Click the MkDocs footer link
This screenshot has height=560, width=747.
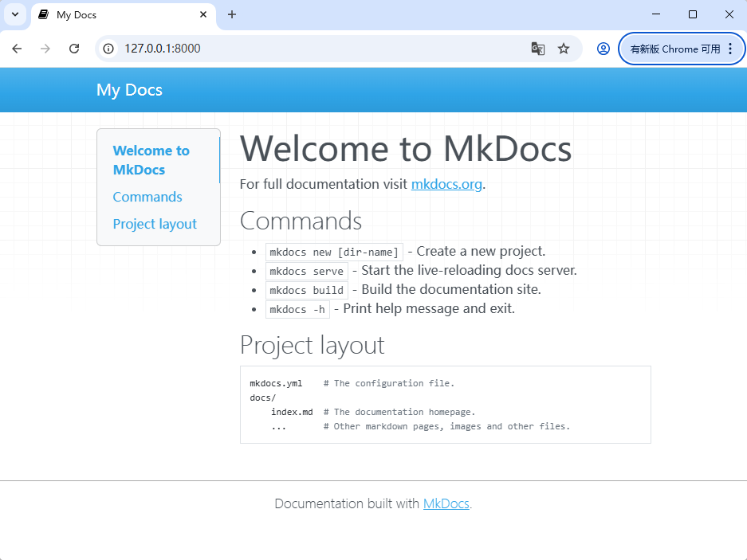tap(445, 503)
